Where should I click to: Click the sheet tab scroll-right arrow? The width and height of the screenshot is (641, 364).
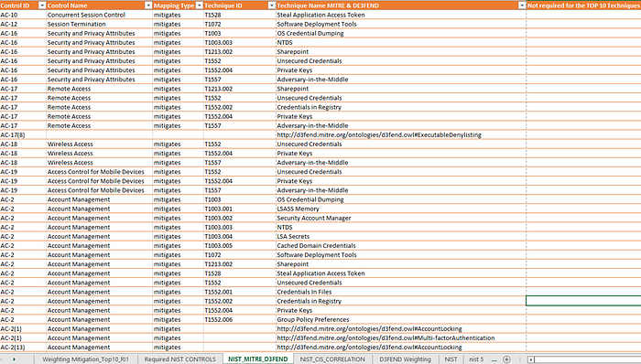pos(14,359)
